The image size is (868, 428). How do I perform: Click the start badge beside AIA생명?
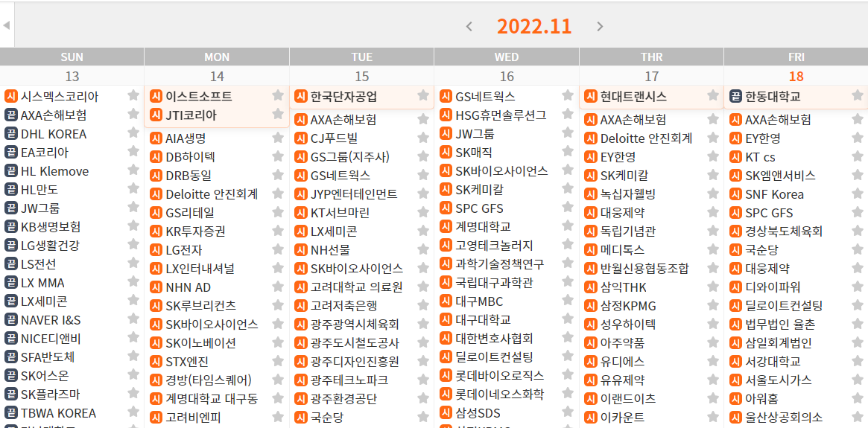[156, 138]
